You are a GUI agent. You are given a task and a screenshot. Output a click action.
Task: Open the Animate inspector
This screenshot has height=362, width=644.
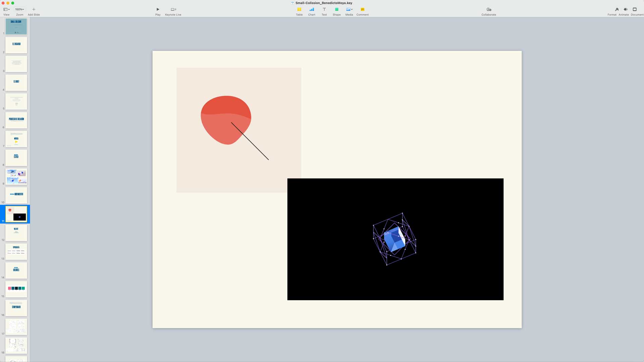tap(625, 9)
